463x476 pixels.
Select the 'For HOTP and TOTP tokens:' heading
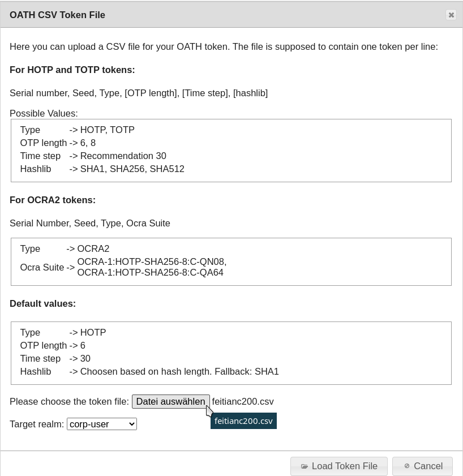click(x=72, y=70)
